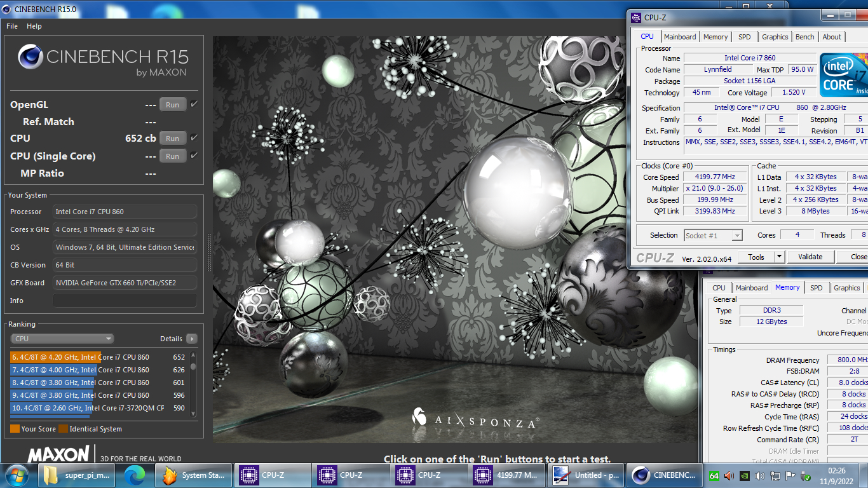Open the tray clock showing 02:26
The width and height of the screenshot is (868, 488).
pos(837,475)
